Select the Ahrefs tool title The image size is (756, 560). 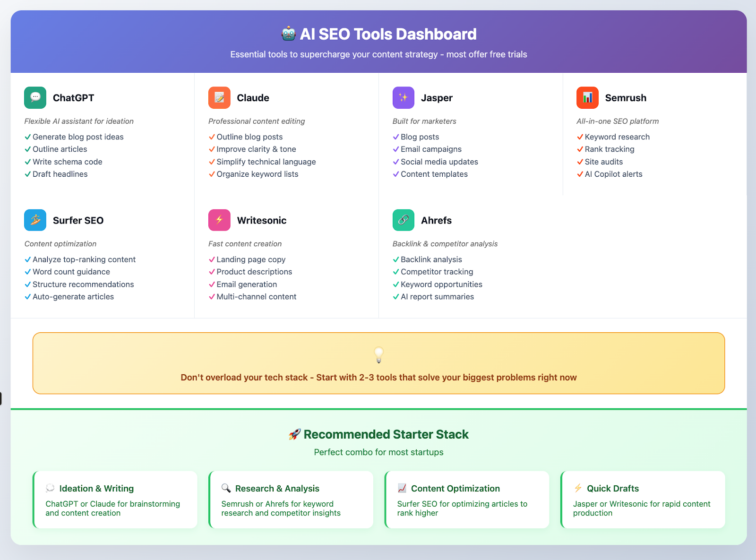pos(436,220)
